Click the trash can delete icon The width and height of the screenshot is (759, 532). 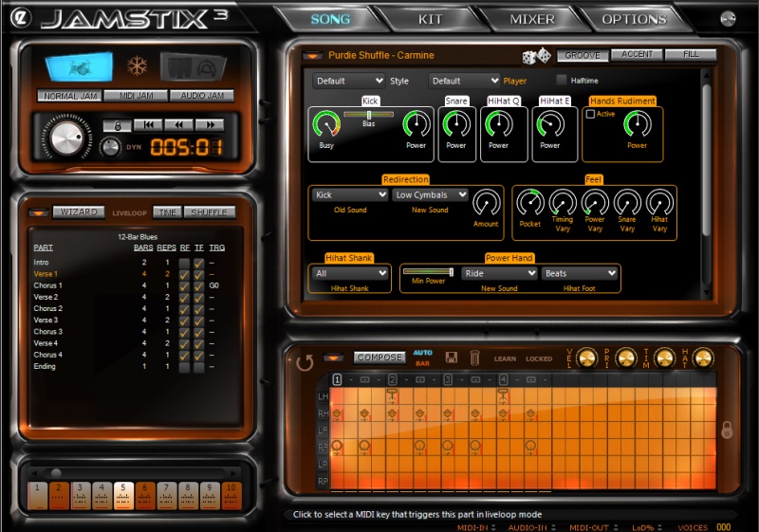tap(474, 358)
